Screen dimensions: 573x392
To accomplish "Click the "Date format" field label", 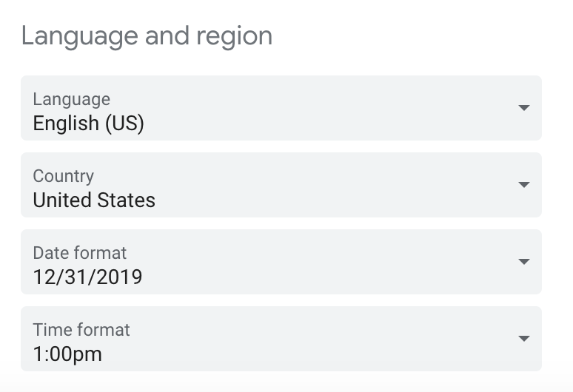I will click(x=80, y=253).
